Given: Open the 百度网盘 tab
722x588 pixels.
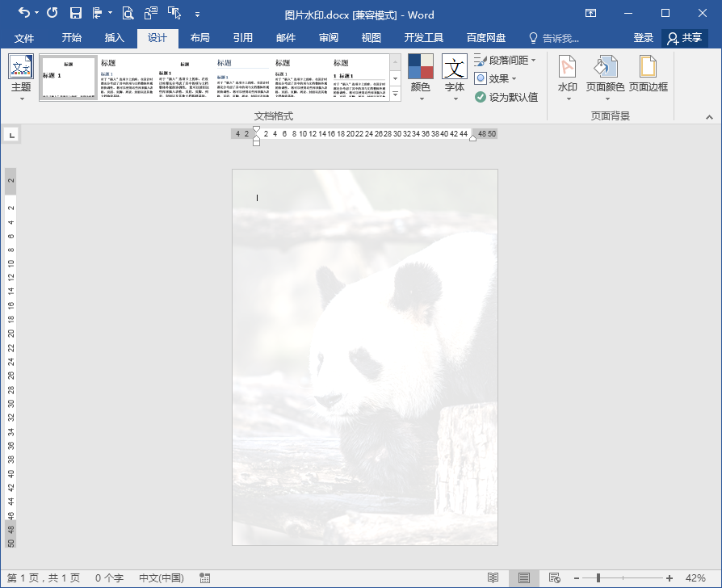Looking at the screenshot, I should [486, 38].
